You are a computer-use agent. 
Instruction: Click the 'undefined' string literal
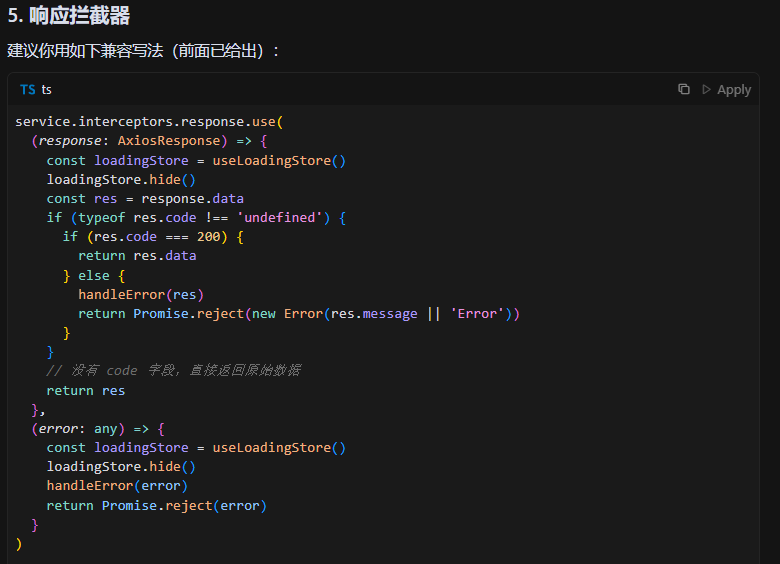coord(280,217)
